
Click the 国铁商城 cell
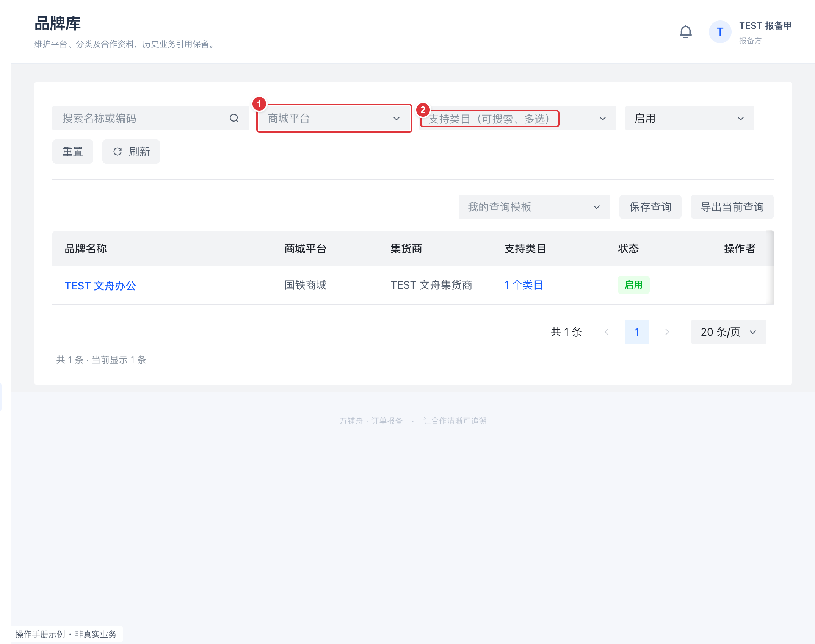306,285
